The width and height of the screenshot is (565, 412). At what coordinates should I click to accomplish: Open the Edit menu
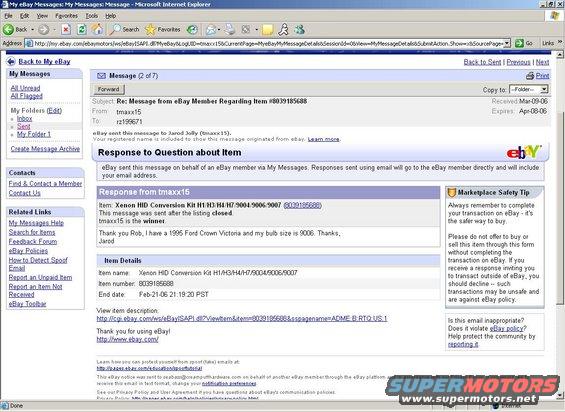(24, 16)
